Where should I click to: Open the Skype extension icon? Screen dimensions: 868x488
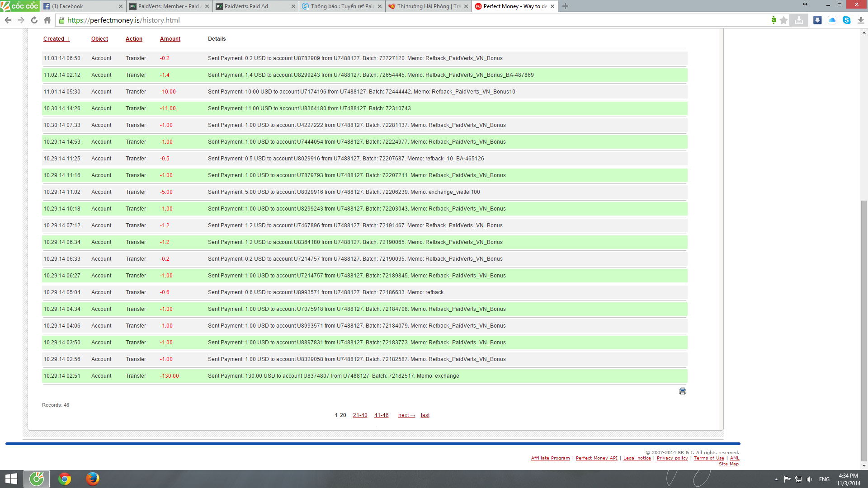pyautogui.click(x=846, y=20)
